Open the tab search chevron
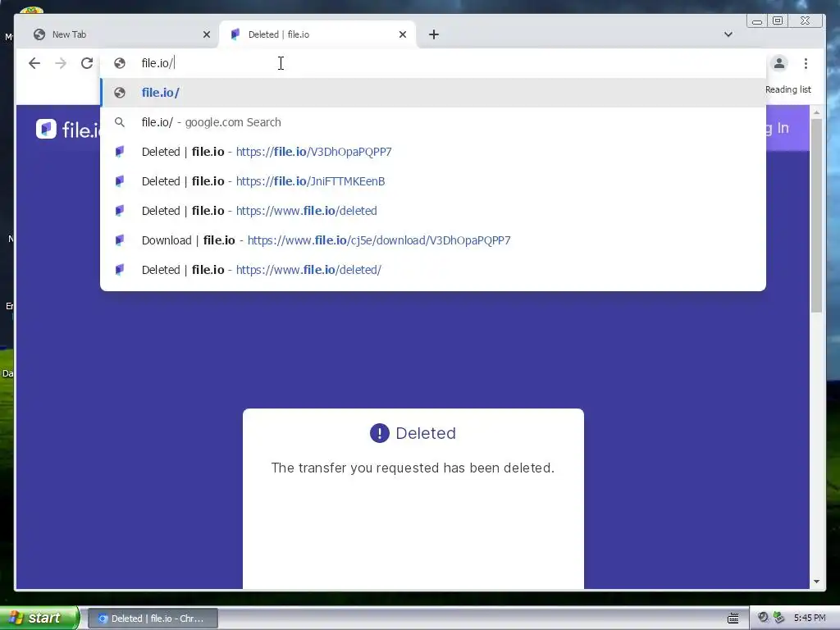The width and height of the screenshot is (840, 630). [728, 34]
